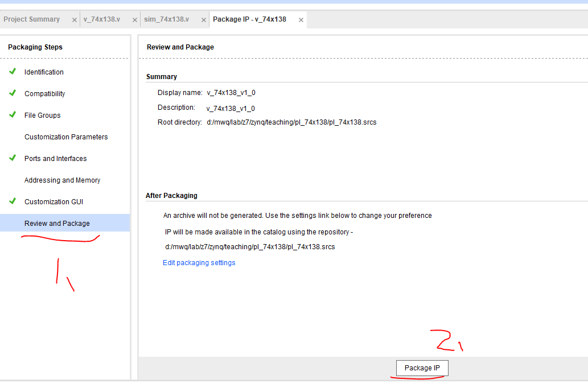Click the 'IP will be made available in the catalog' line

(259, 232)
